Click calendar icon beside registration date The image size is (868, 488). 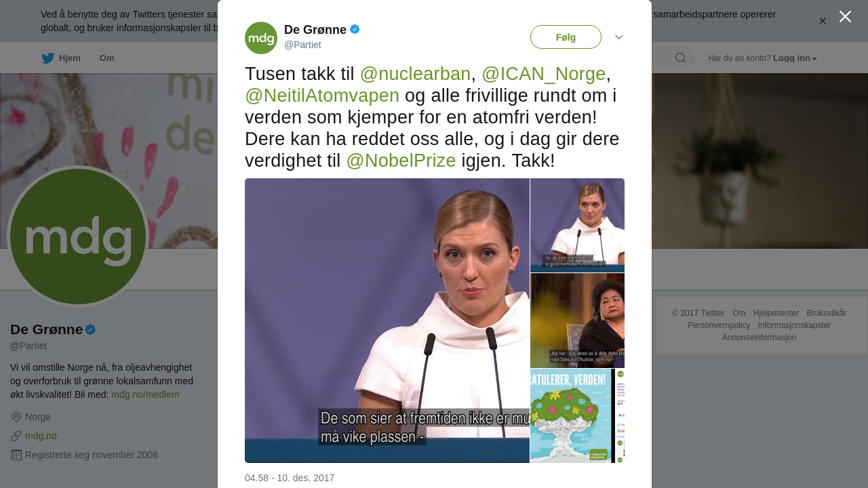[16, 455]
